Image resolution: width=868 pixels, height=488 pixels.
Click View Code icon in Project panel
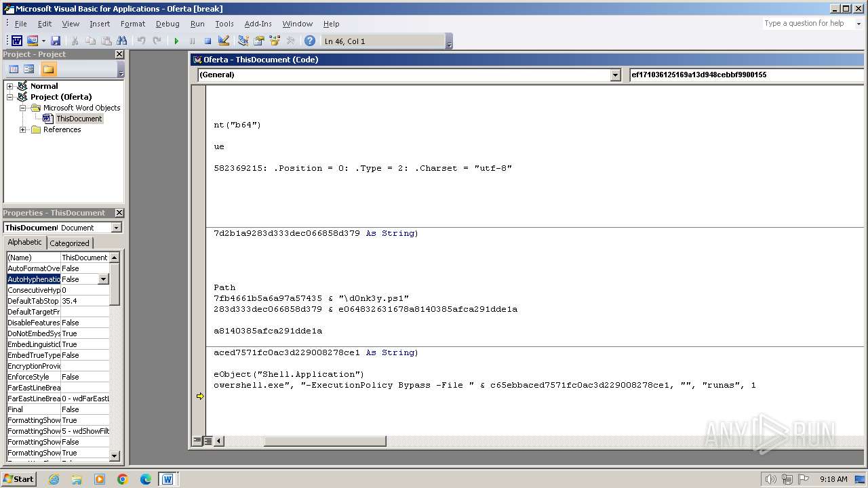pos(13,69)
